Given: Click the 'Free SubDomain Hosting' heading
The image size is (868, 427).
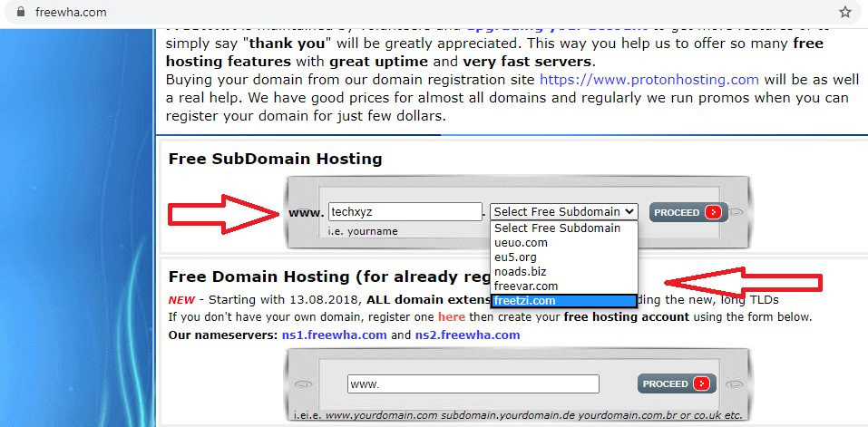Looking at the screenshot, I should coord(275,160).
